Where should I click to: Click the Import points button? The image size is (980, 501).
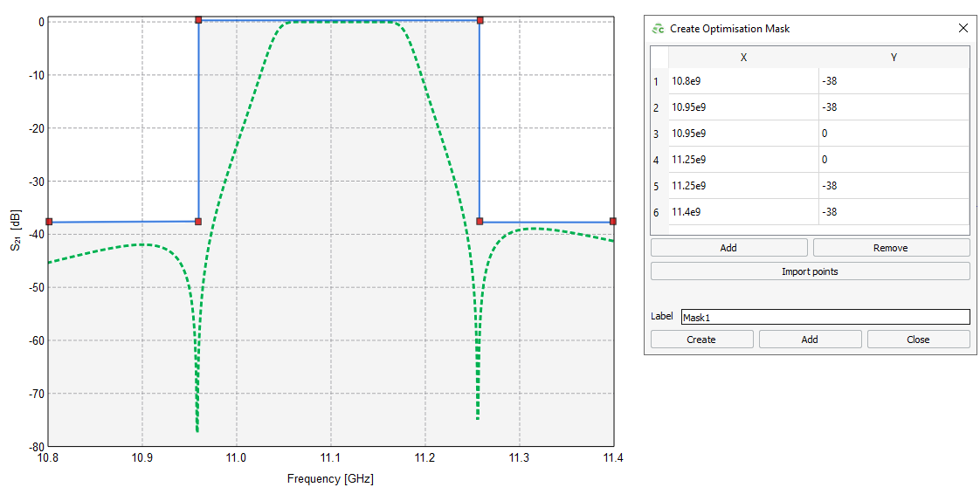[x=810, y=271]
